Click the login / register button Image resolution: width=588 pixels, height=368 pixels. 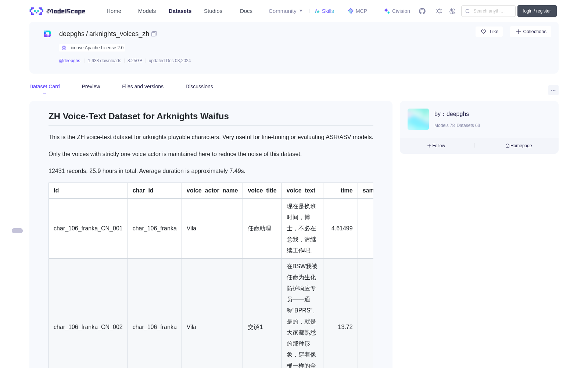pyautogui.click(x=537, y=11)
